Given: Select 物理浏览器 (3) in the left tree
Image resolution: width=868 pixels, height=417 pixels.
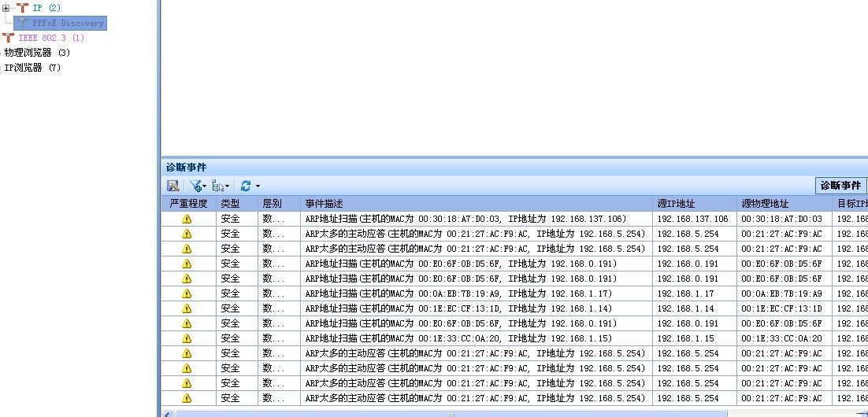Looking at the screenshot, I should point(37,53).
